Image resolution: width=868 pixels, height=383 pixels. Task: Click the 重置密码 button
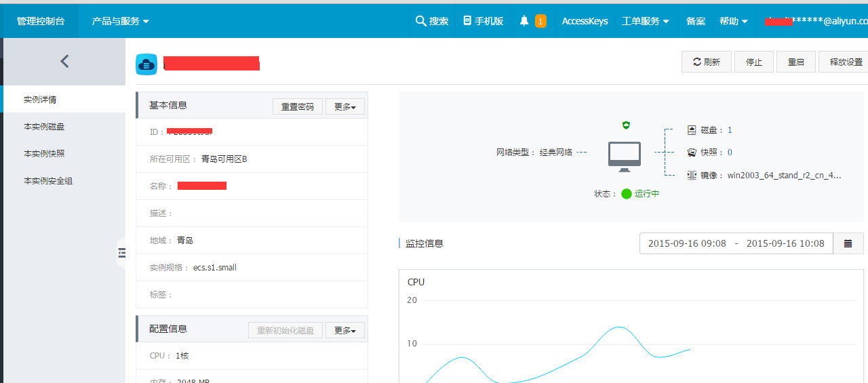[298, 106]
